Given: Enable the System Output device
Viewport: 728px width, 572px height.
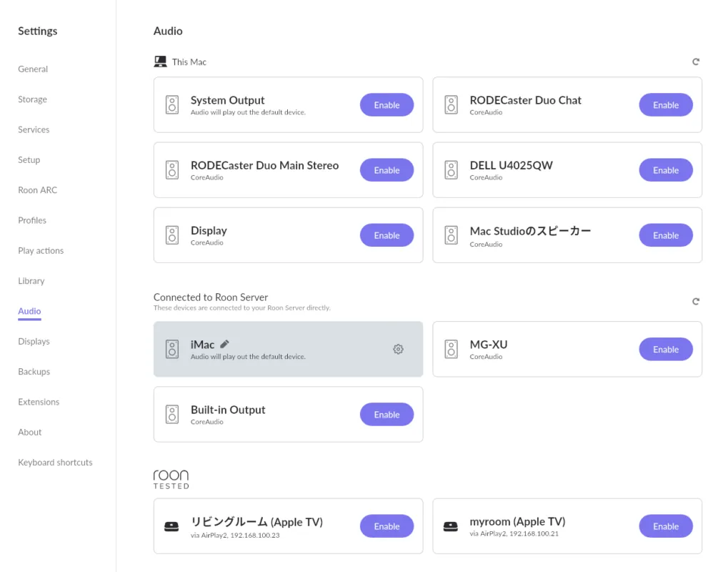Looking at the screenshot, I should tap(387, 105).
